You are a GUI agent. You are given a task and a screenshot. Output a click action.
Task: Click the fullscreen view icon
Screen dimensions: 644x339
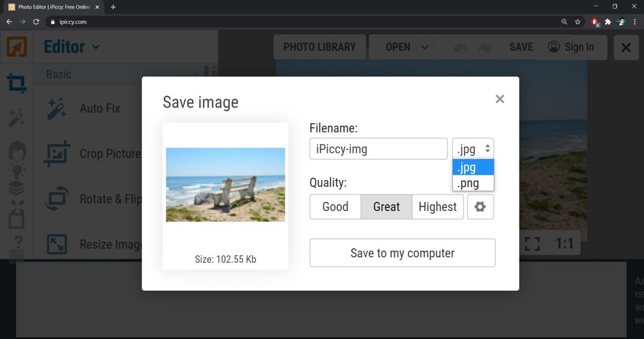point(532,244)
